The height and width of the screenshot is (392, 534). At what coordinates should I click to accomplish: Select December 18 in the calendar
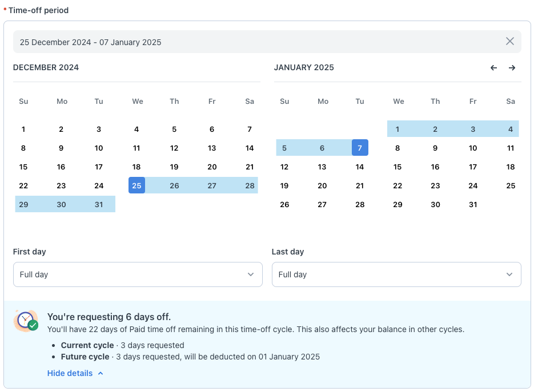click(136, 167)
